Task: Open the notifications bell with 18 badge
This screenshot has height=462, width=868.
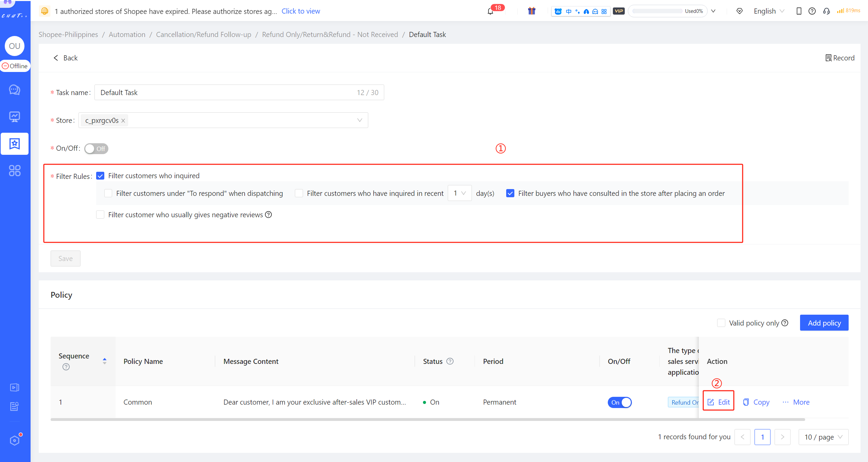Action: (x=490, y=11)
